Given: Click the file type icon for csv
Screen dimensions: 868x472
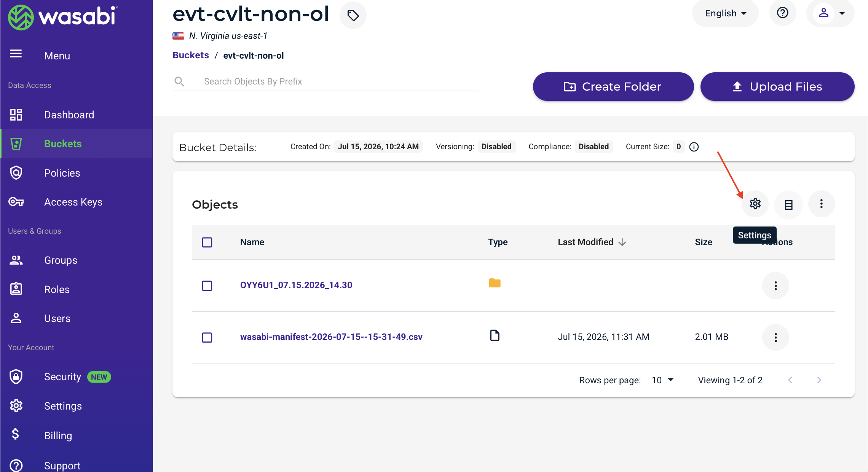Looking at the screenshot, I should pyautogui.click(x=495, y=335).
